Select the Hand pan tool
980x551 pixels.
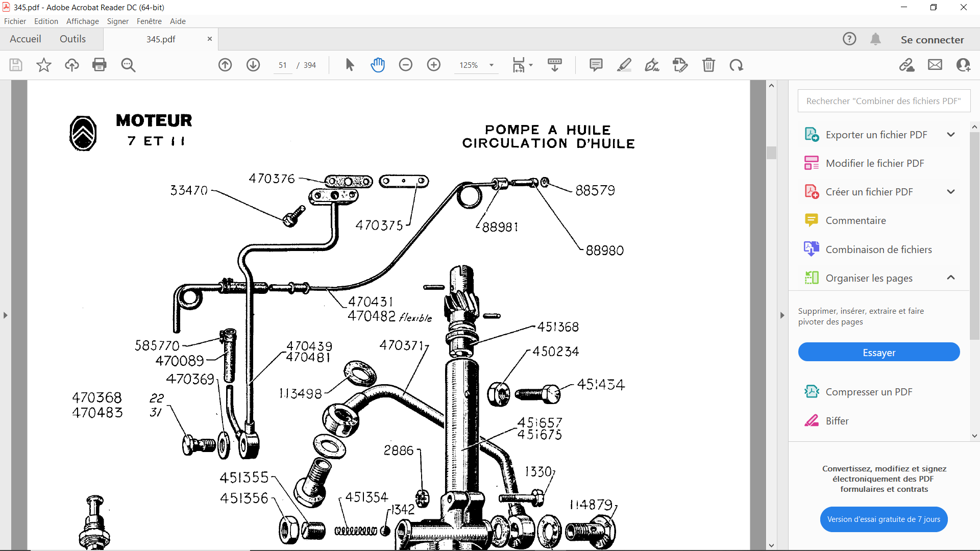(x=378, y=65)
